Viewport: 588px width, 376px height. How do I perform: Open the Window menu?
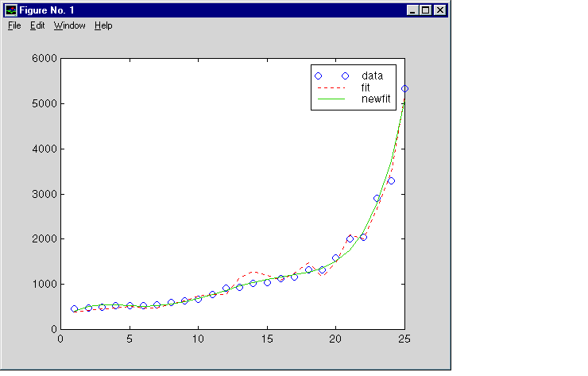coord(69,25)
